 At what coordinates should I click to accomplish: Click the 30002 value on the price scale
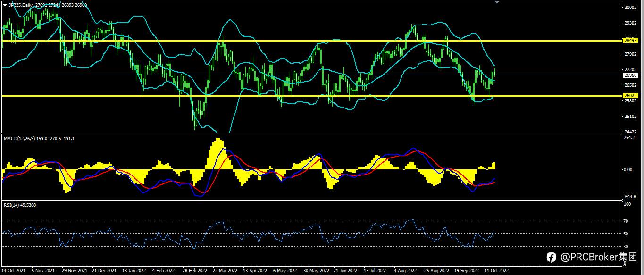[x=631, y=8]
